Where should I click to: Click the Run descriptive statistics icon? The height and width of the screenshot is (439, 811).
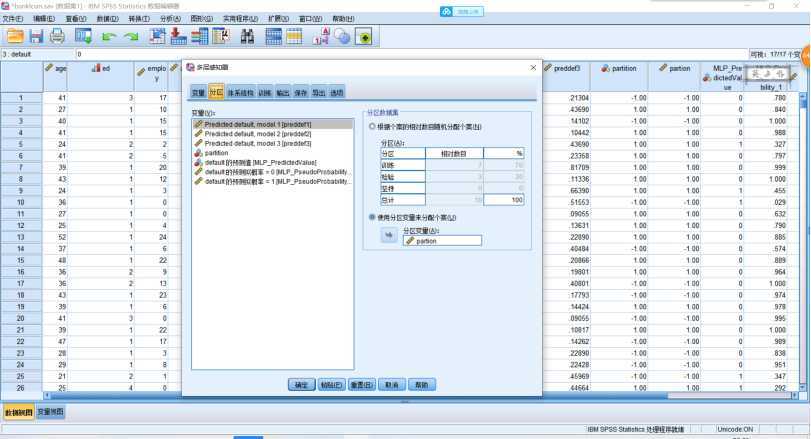click(x=221, y=36)
